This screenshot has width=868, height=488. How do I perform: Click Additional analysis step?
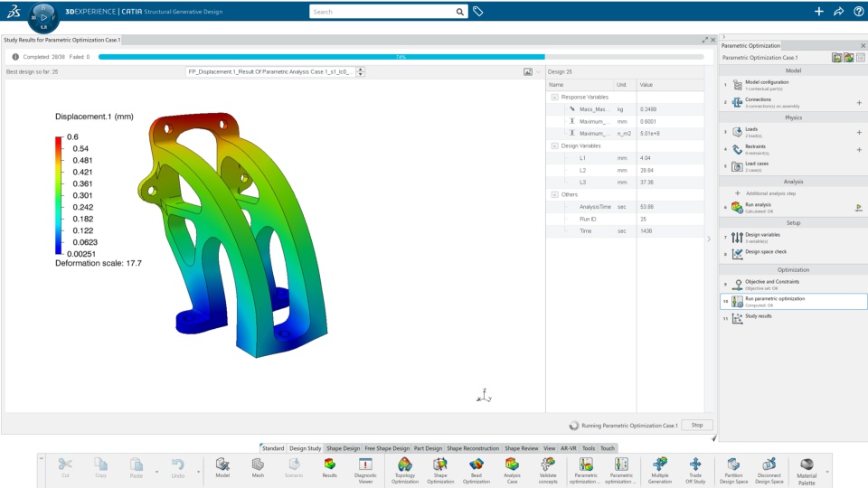(770, 193)
